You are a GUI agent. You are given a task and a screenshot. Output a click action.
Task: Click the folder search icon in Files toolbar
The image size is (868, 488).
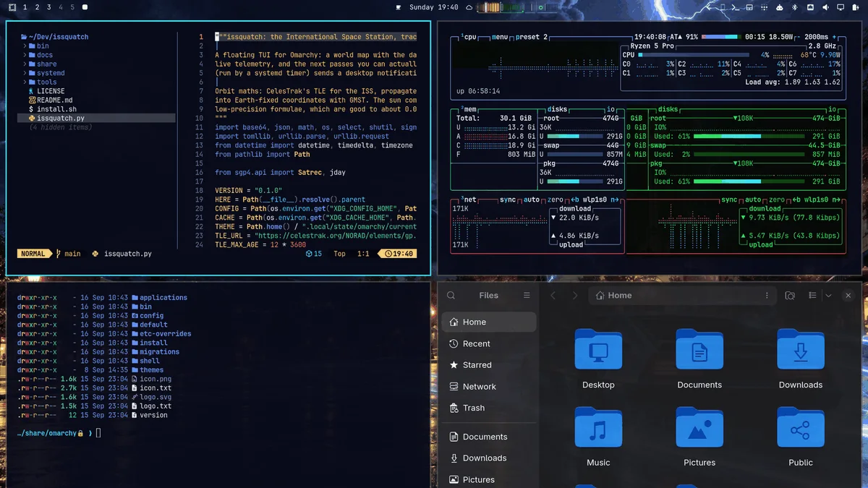point(790,295)
